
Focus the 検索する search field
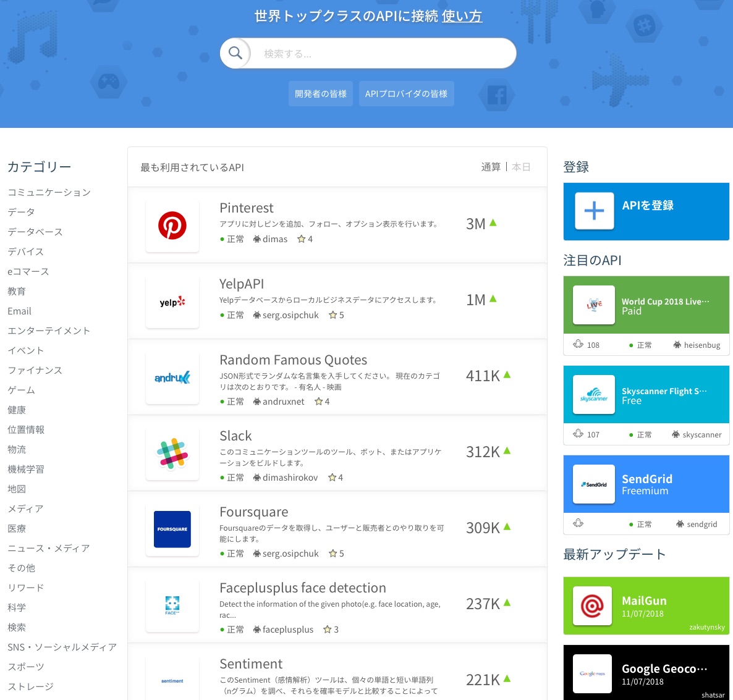click(x=383, y=53)
